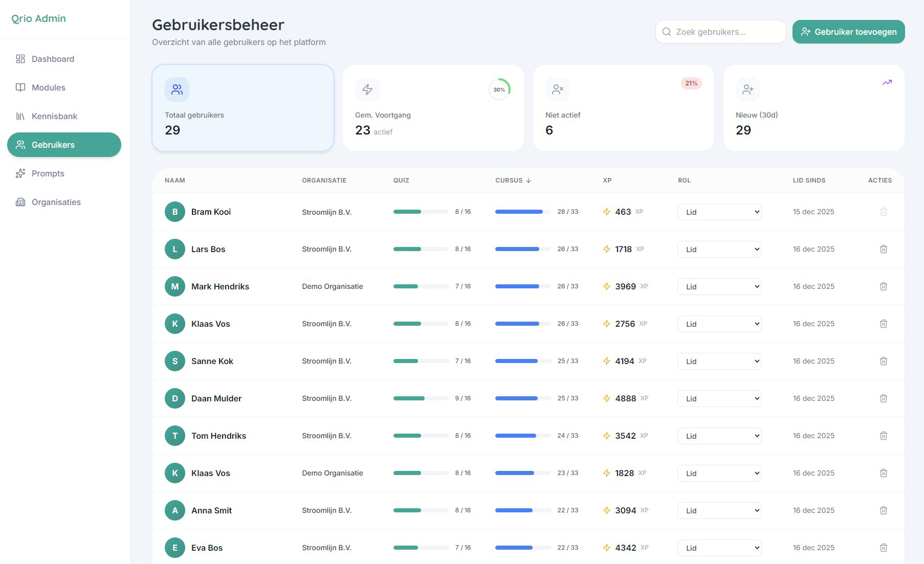Open the Dashboard section from the sidebar
Viewport: 924px width, 564px height.
tap(53, 59)
